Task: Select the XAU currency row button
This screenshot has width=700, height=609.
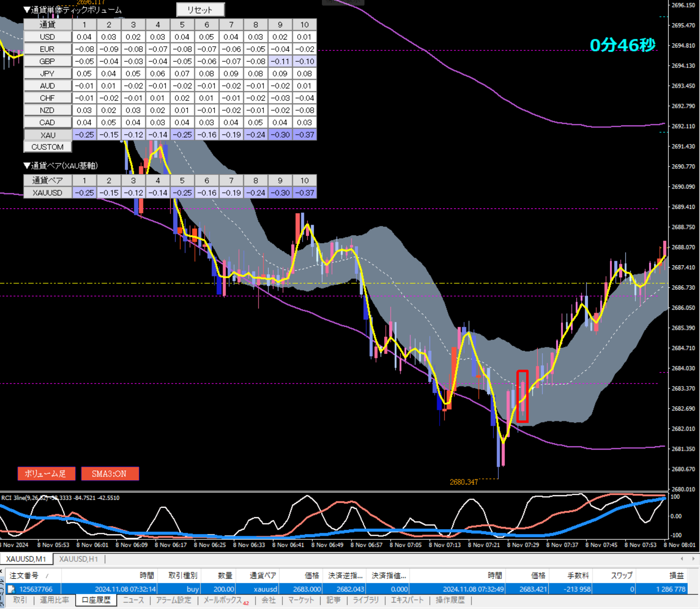Action: 48,135
